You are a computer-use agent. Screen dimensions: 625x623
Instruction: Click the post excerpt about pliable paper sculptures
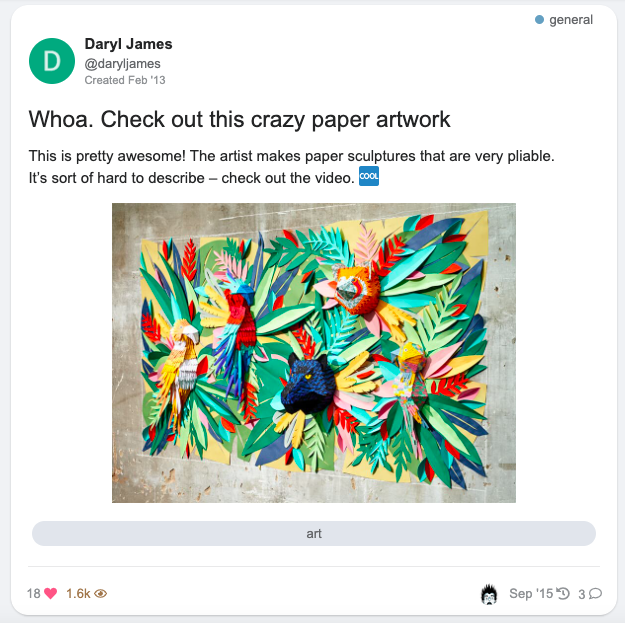tap(291, 167)
